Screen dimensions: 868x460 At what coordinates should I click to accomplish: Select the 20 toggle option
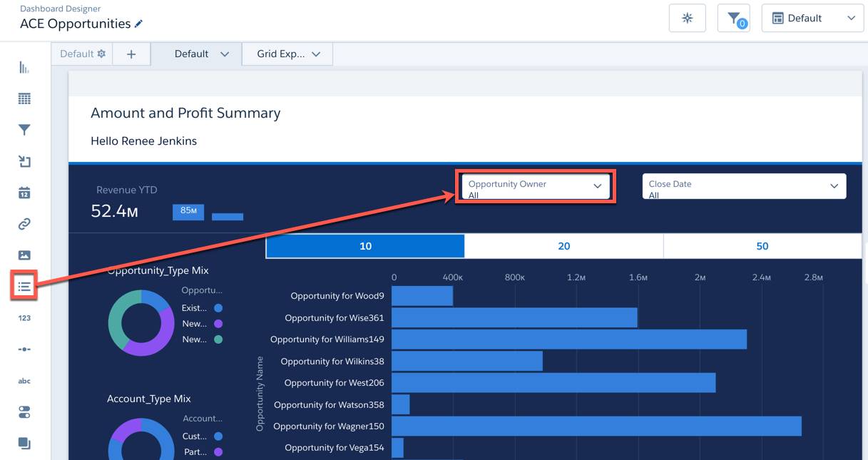pyautogui.click(x=563, y=246)
